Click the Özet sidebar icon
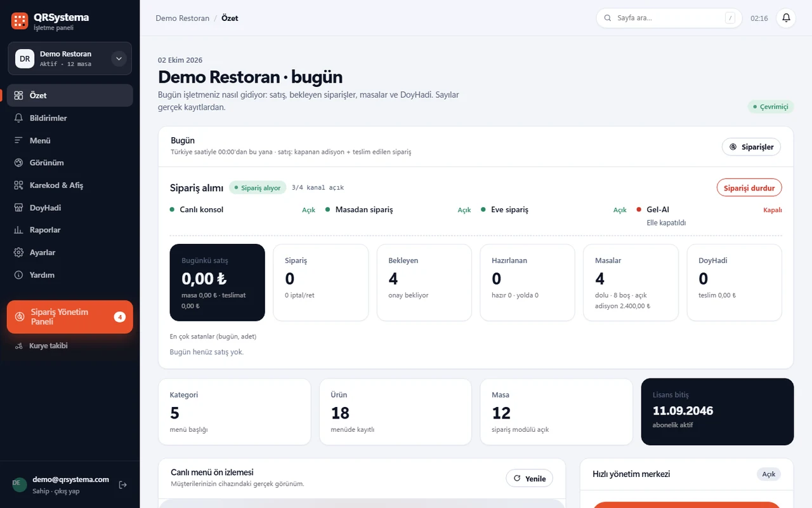Screen dimensions: 812x508 18,95
